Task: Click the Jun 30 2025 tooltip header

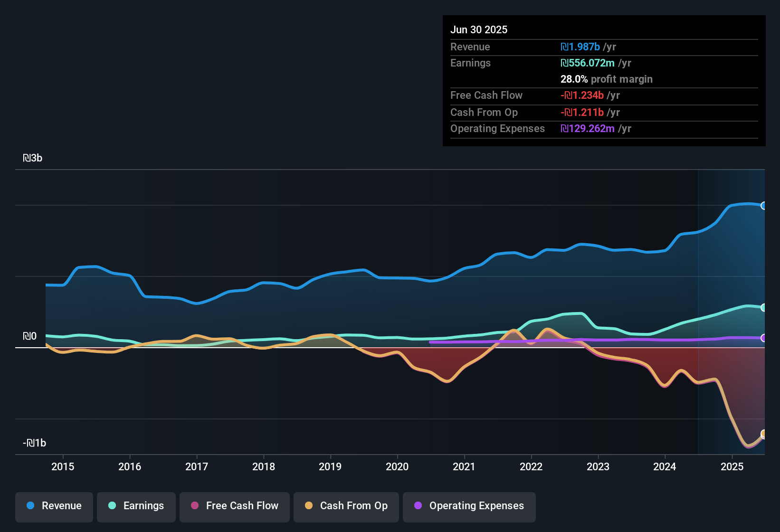Action: (x=479, y=30)
